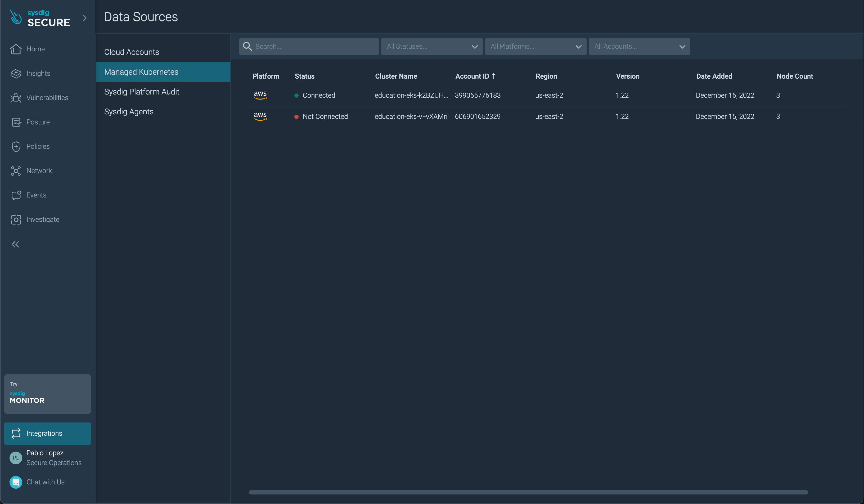Select the Sysdig Platform Audit tab
The width and height of the screenshot is (864, 504).
tap(163, 92)
